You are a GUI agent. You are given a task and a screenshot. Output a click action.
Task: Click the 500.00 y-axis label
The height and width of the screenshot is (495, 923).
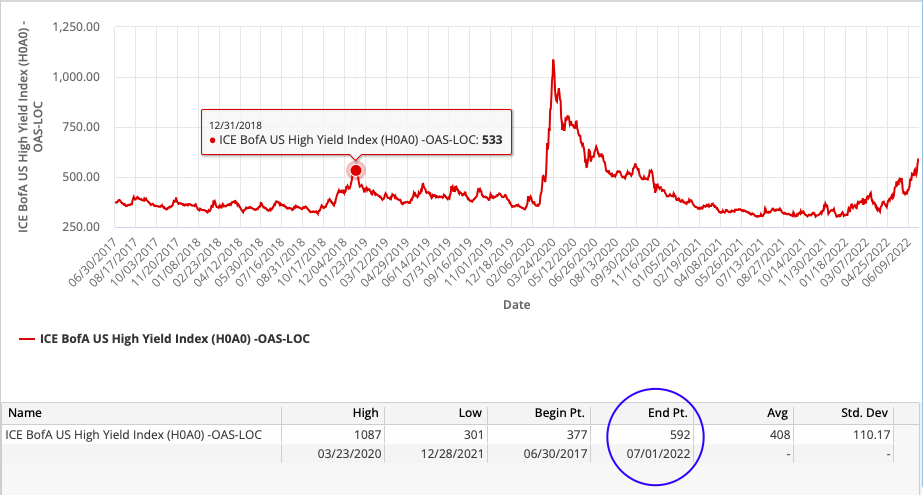pos(81,177)
